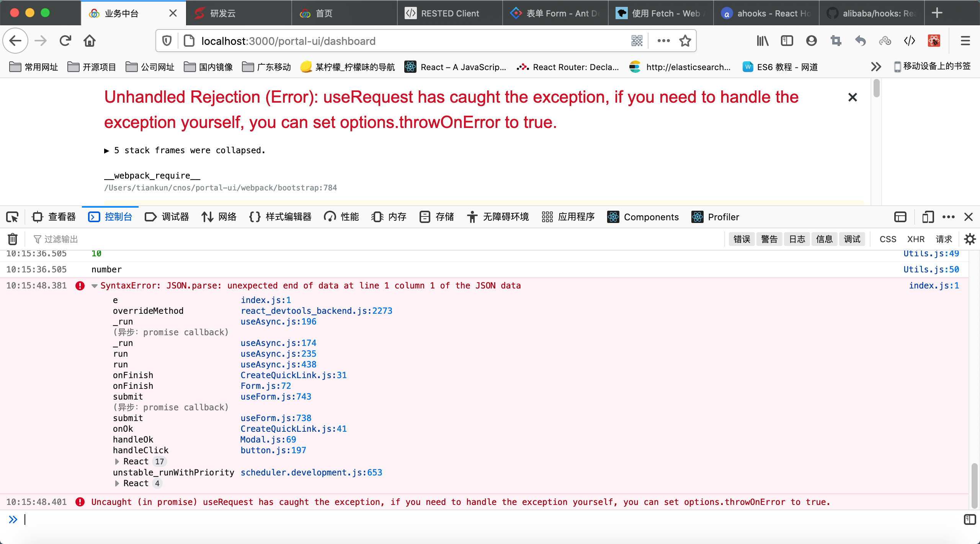Toggle the XHR filter

click(916, 239)
